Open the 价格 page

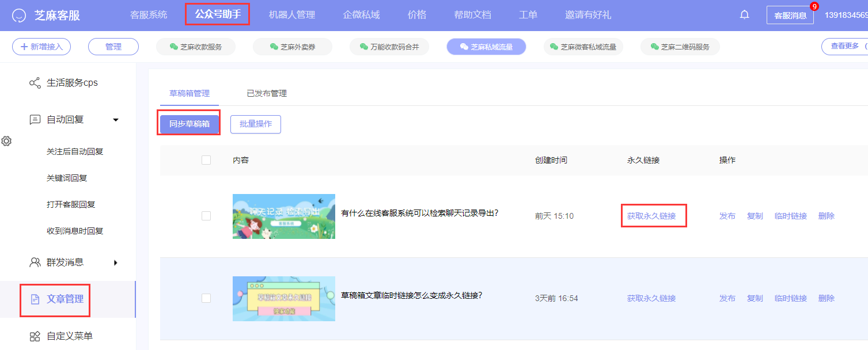pos(417,15)
